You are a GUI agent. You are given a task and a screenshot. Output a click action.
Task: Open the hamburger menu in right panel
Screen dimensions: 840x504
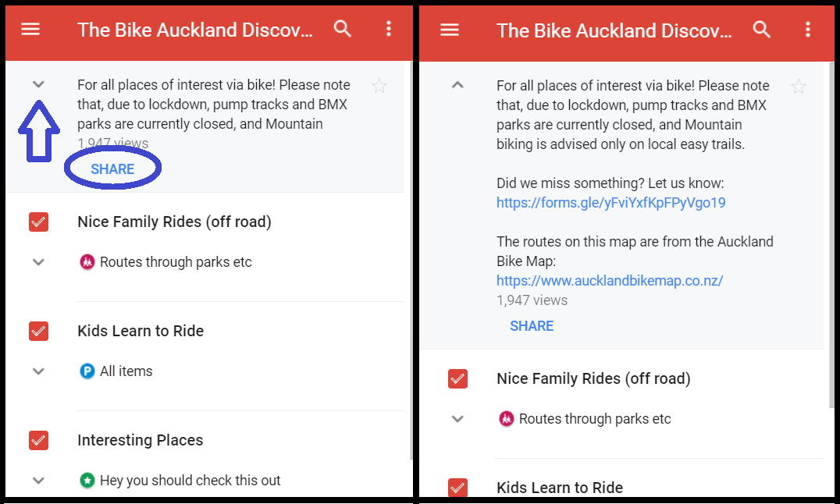pos(450,30)
